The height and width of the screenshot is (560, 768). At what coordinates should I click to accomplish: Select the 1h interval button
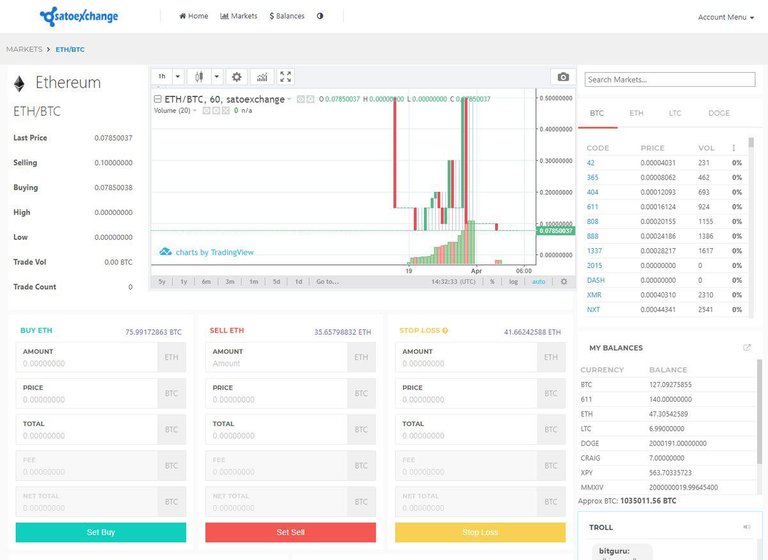tap(162, 77)
